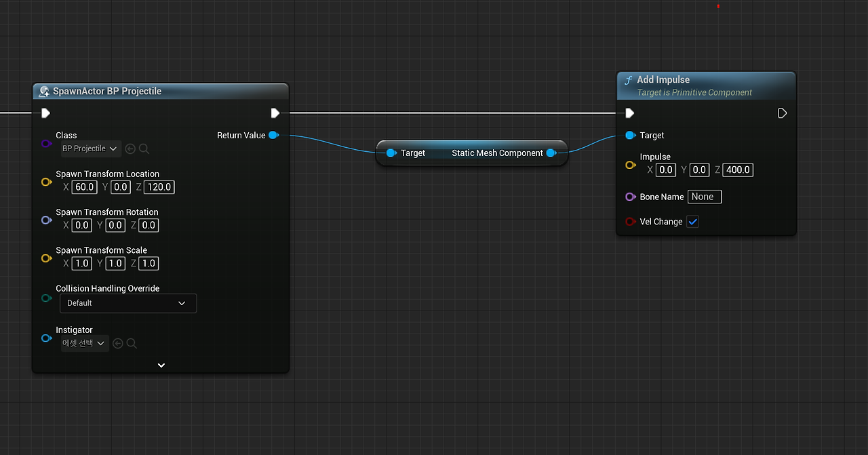Click the red Vel Change pin on Add Impulse
Viewport: 868px width, 455px height.
click(631, 222)
